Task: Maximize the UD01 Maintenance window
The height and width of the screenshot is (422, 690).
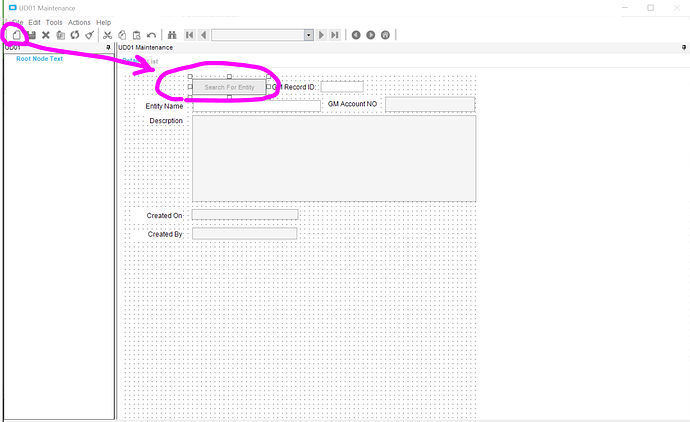Action: pyautogui.click(x=650, y=7)
